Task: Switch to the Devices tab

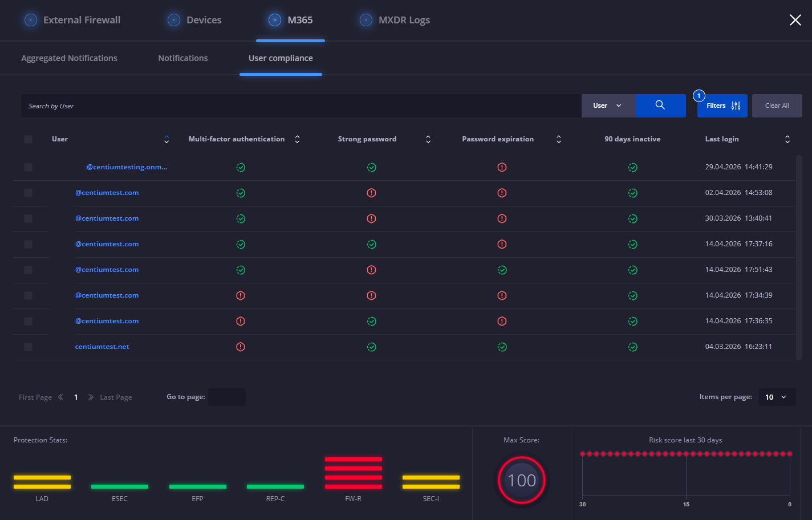Action: (194, 20)
